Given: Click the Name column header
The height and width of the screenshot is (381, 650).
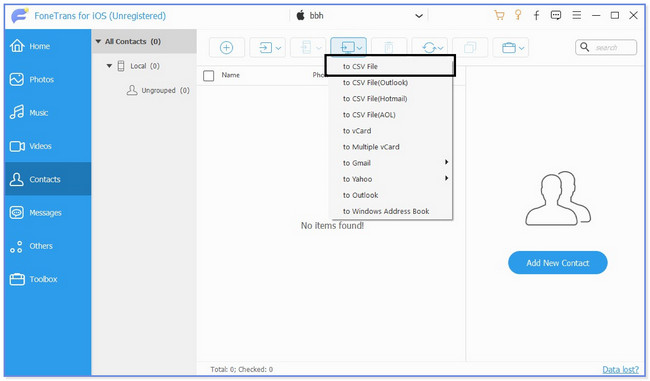Looking at the screenshot, I should (x=230, y=75).
